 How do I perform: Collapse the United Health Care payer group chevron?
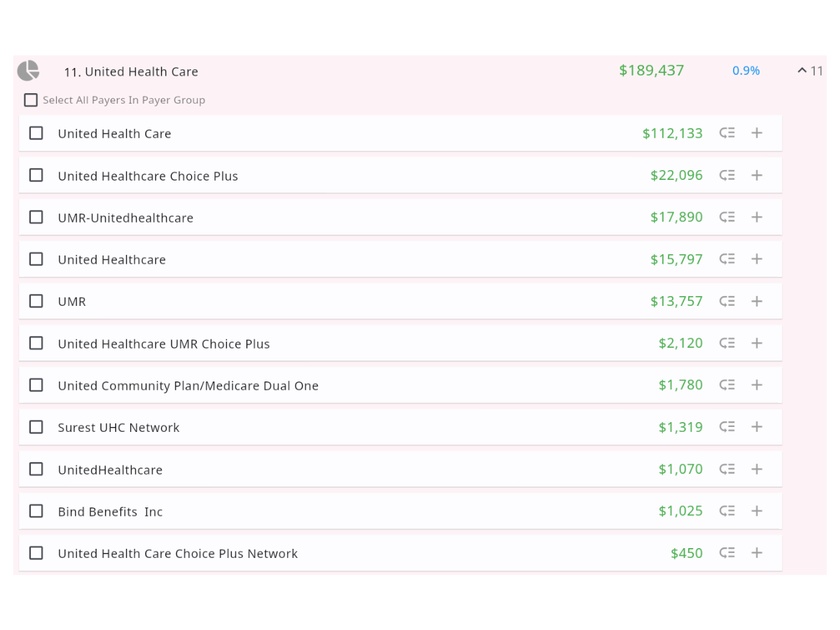[802, 71]
